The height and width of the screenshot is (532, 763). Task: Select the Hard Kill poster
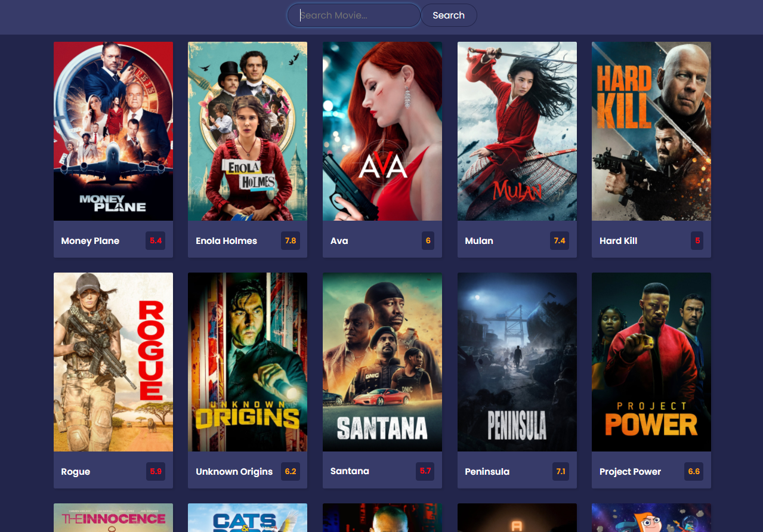[651, 131]
